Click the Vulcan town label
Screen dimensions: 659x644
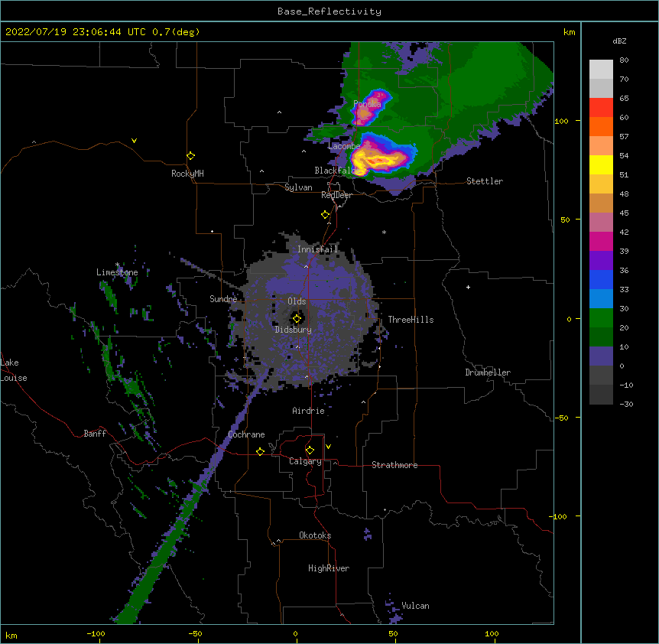pos(415,606)
